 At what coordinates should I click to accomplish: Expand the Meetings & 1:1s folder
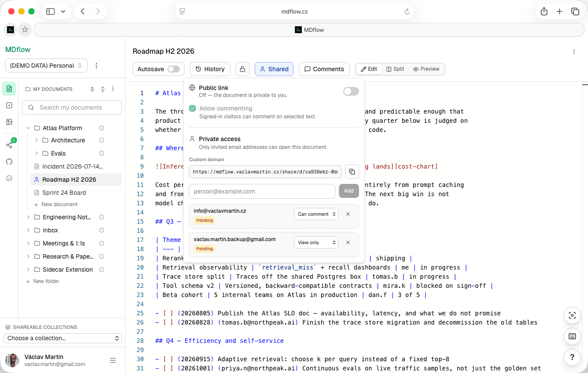pyautogui.click(x=28, y=243)
